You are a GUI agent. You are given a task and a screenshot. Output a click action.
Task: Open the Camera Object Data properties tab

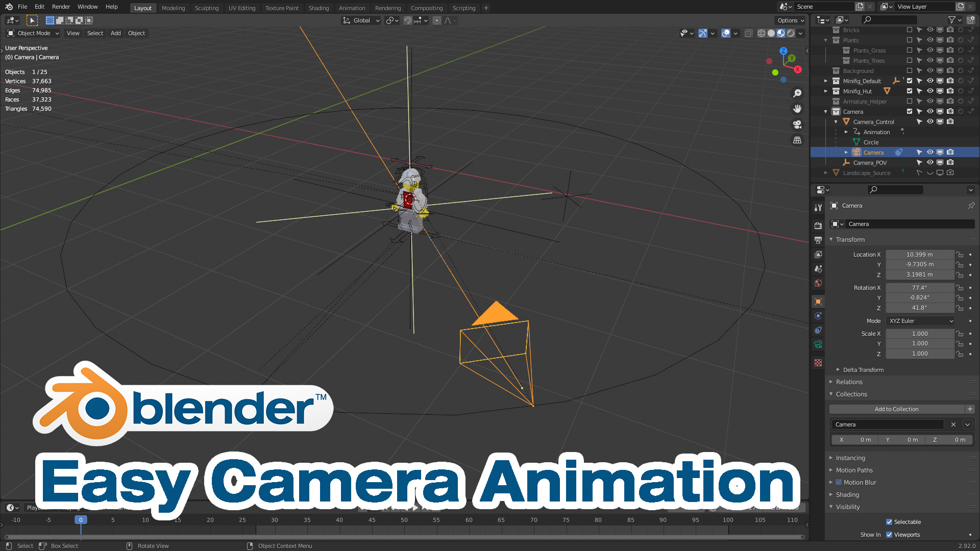coord(818,344)
